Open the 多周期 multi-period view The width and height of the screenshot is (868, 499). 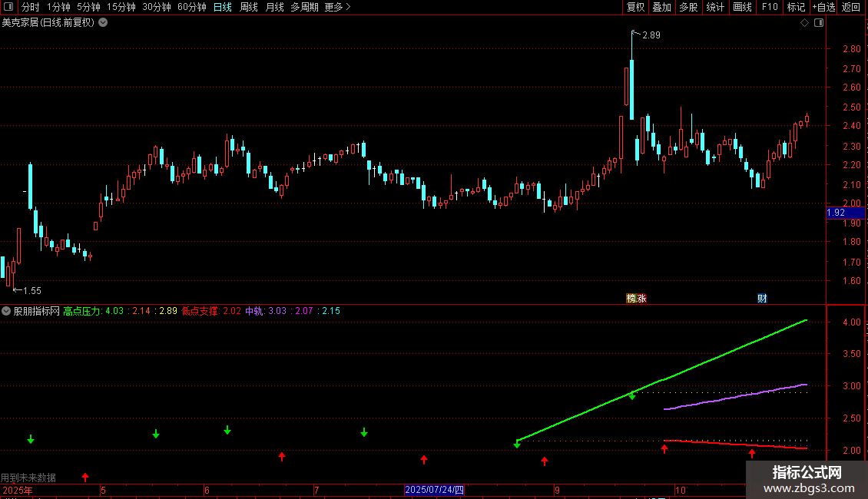coord(304,7)
